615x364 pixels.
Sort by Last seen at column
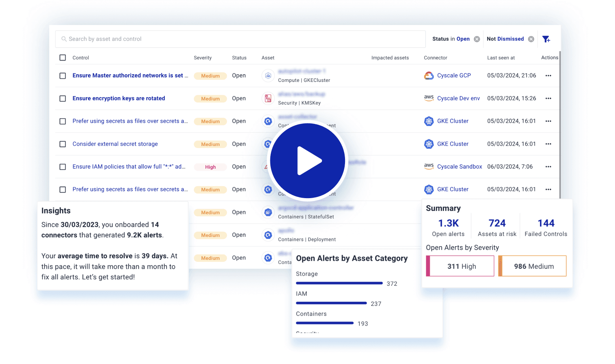click(x=501, y=58)
